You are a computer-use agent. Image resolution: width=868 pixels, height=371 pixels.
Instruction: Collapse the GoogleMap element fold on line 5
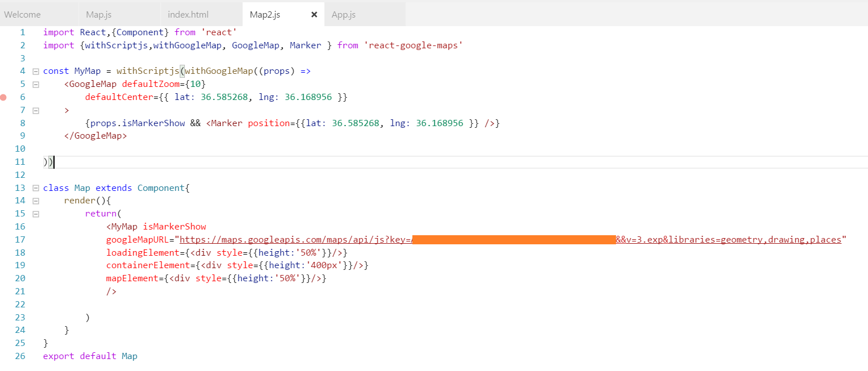click(35, 84)
